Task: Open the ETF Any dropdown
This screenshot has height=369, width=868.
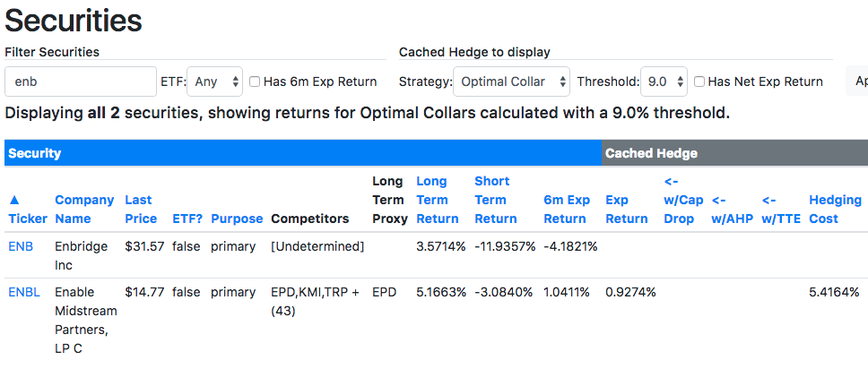Action: pos(215,82)
